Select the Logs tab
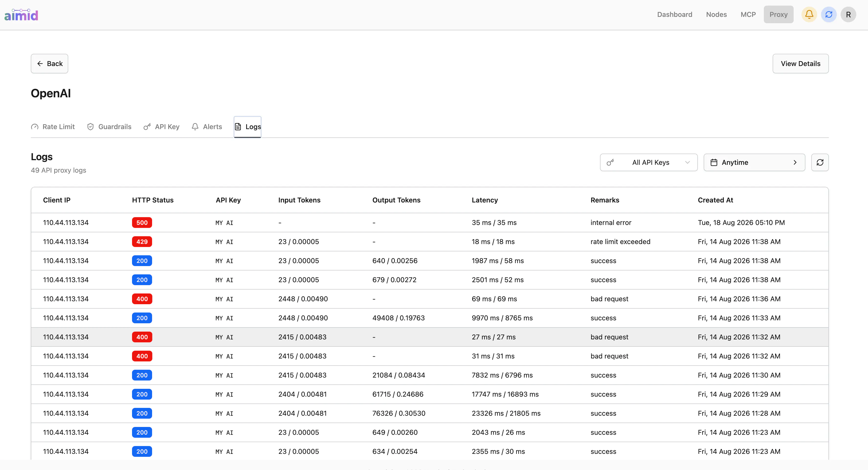The width and height of the screenshot is (868, 470). [248, 127]
